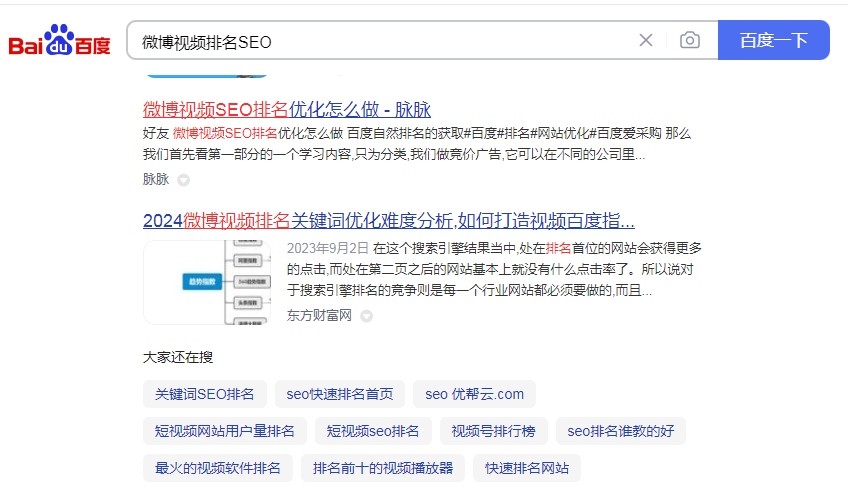Click the Baidu logo
This screenshot has width=848, height=502.
tap(59, 40)
